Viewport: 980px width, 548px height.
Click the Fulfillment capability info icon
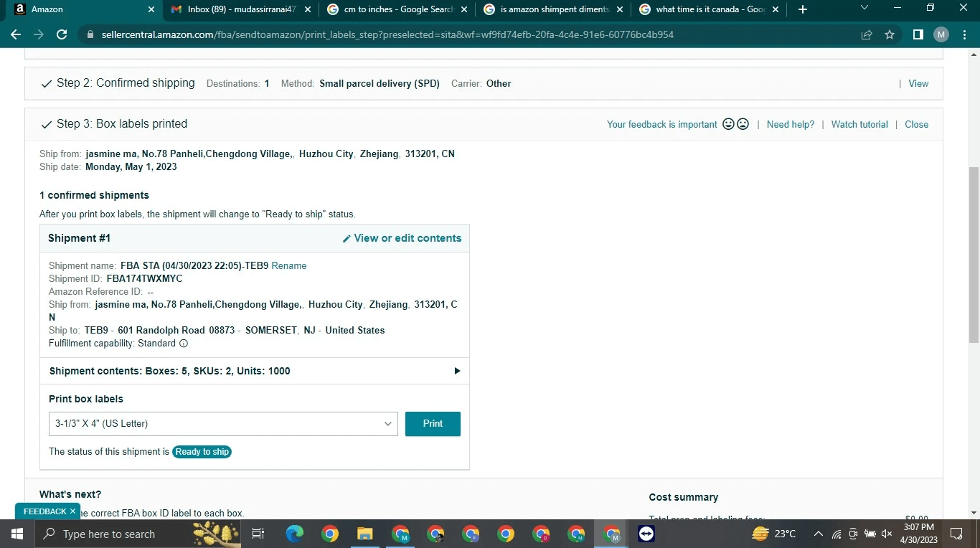(x=184, y=344)
